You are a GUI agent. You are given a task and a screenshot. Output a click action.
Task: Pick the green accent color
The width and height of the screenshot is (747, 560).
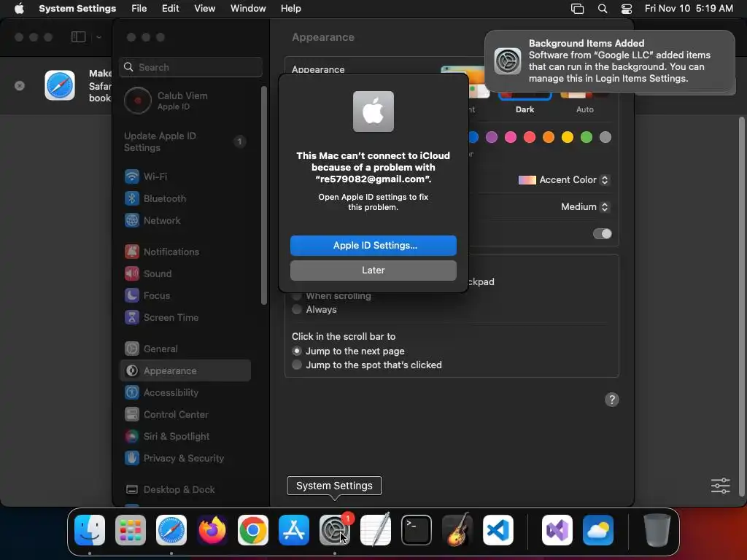tap(587, 138)
